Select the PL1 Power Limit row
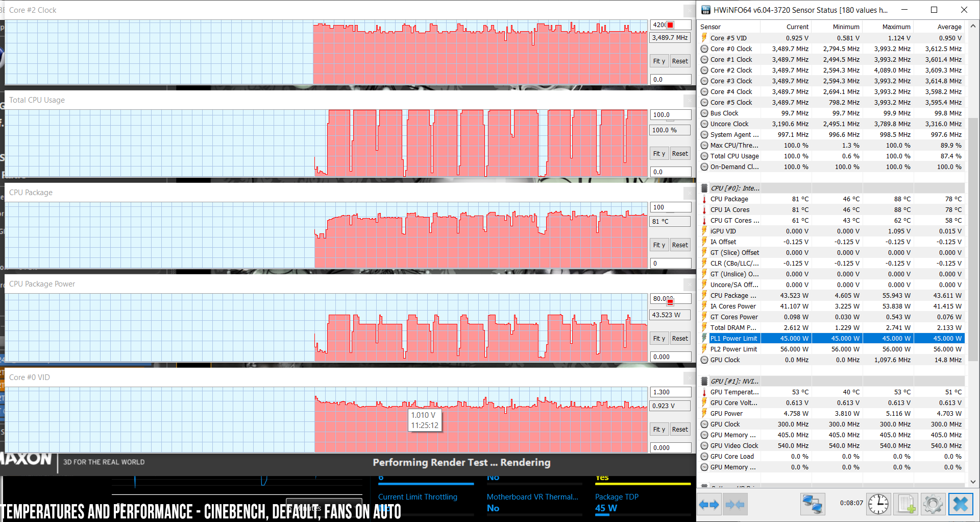 (831, 338)
